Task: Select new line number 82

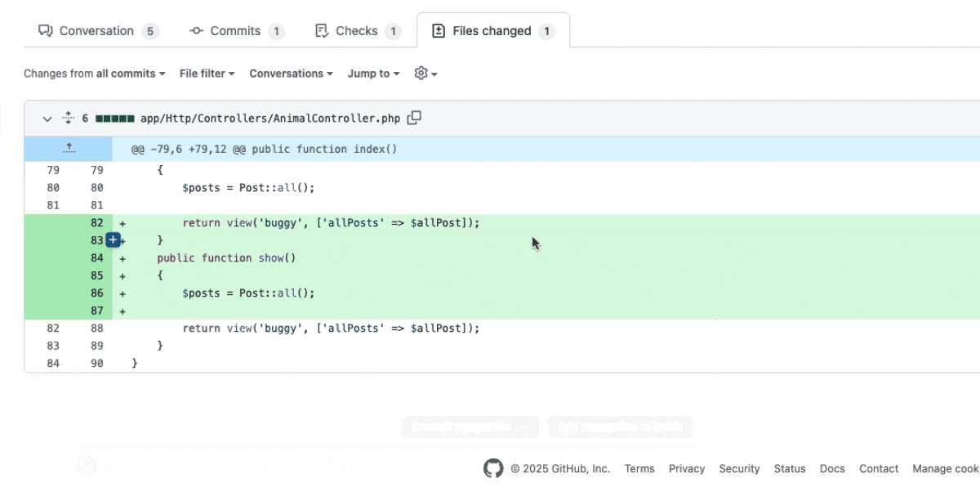Action: pos(97,223)
